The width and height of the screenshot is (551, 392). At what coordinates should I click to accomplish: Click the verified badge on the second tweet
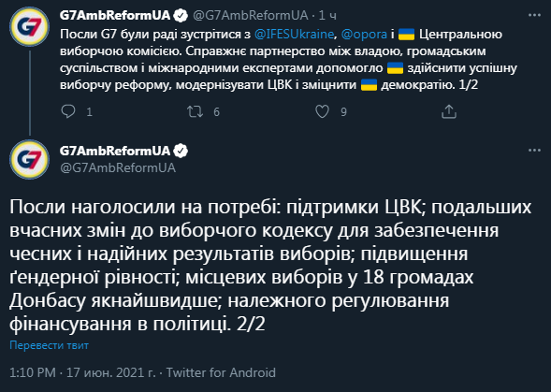pyautogui.click(x=181, y=151)
